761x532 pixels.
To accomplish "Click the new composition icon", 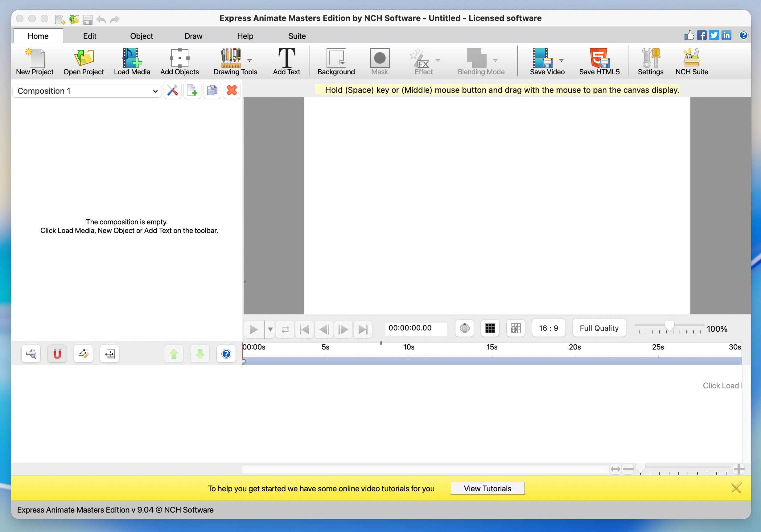I will [192, 90].
